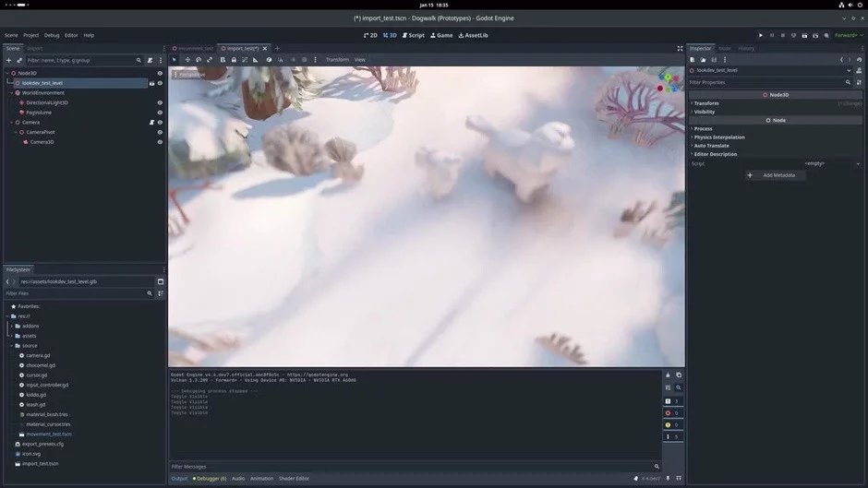Open the viewport toolbar three-dot options

pos(316,60)
